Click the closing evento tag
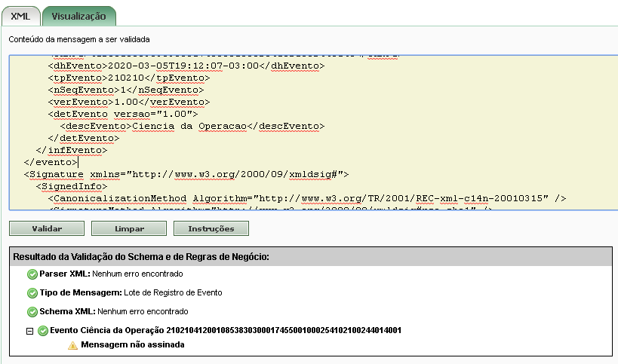 51,162
